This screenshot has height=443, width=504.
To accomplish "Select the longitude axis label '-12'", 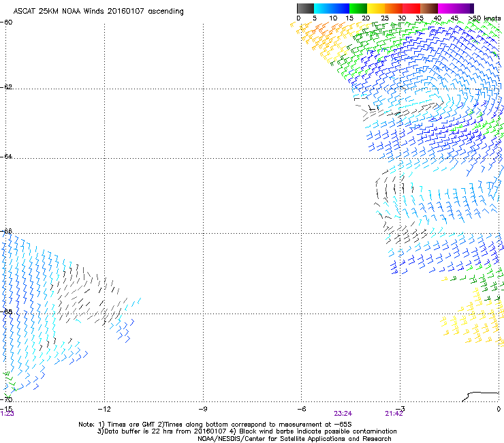I will [x=104, y=409].
